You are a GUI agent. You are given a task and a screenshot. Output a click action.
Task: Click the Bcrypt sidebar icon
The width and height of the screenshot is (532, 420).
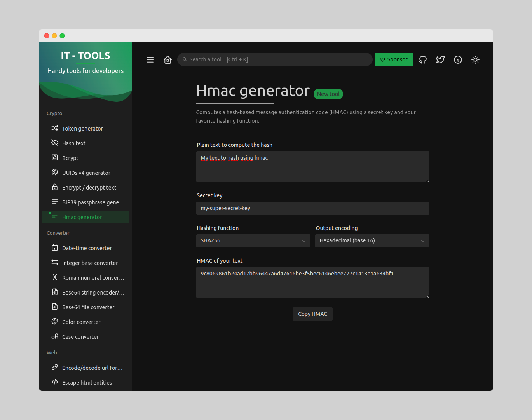tap(55, 158)
